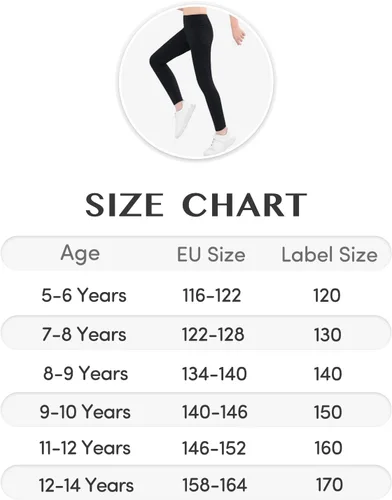Click the 122-128 EU size value
The width and height of the screenshot is (392, 500).
(x=213, y=334)
